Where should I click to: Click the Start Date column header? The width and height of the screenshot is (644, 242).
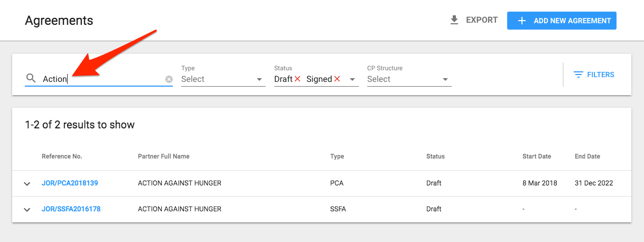pyautogui.click(x=537, y=156)
